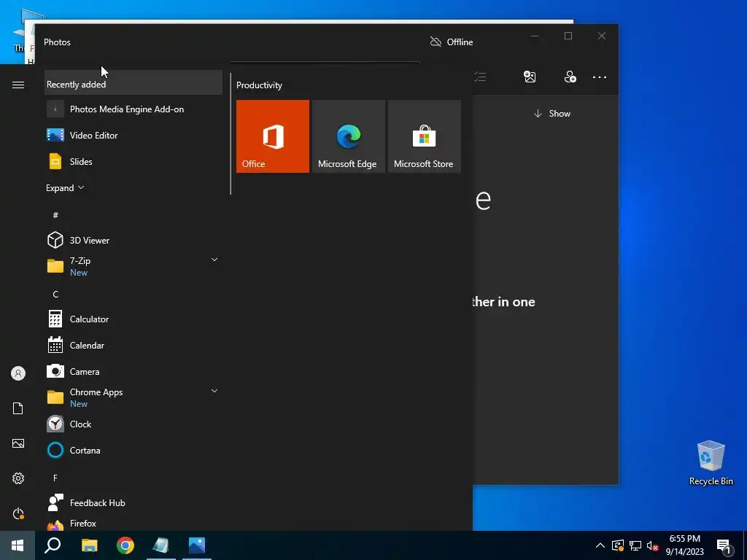Open Pictures from Start sidebar
This screenshot has height=560, width=747.
click(18, 443)
